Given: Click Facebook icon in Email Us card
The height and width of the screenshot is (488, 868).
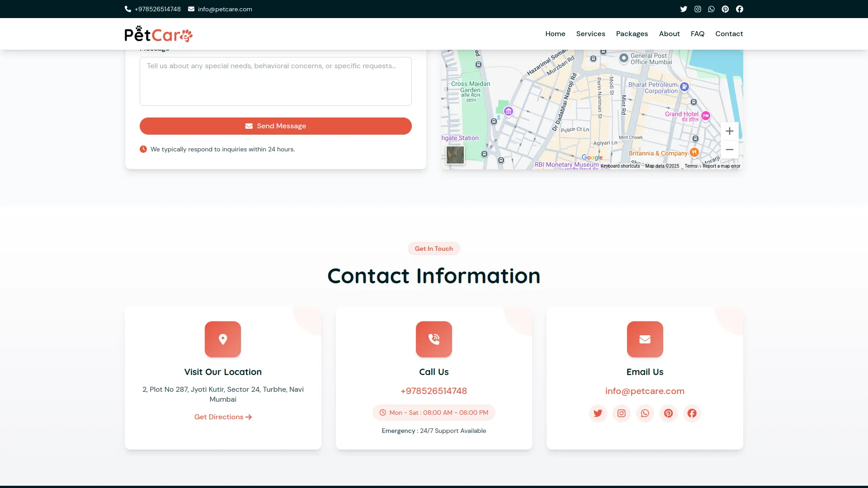Looking at the screenshot, I should tap(692, 413).
